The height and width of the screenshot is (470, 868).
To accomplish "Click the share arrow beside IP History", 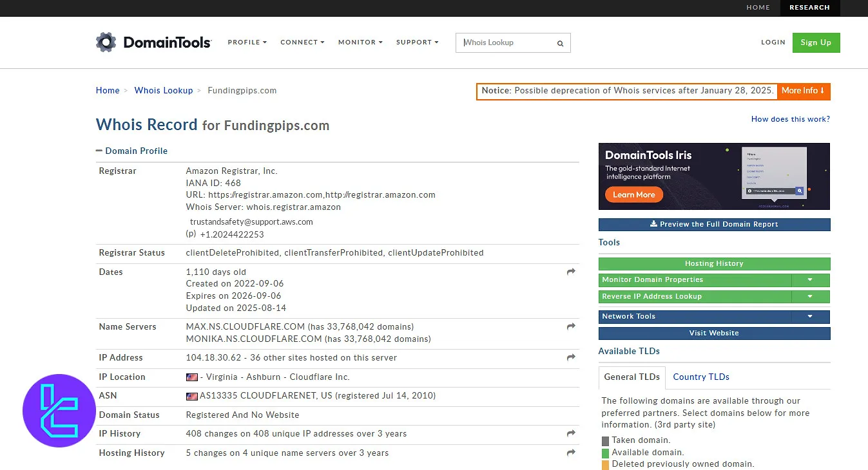I will (570, 434).
